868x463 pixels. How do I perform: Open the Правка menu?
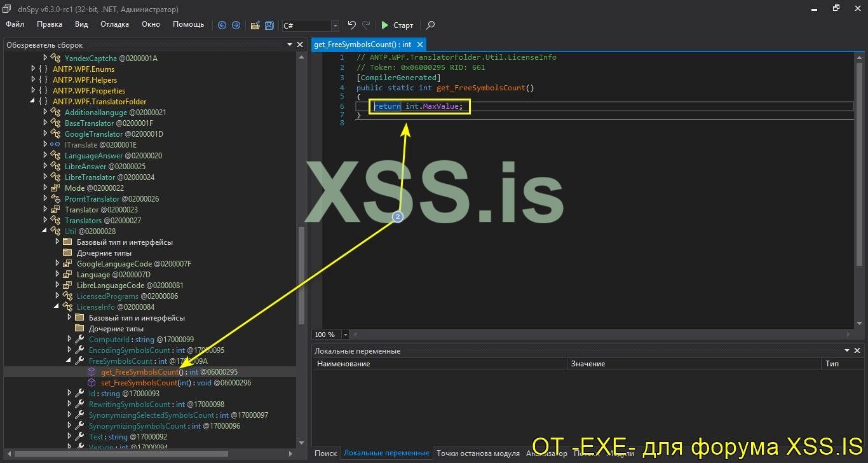click(x=50, y=24)
